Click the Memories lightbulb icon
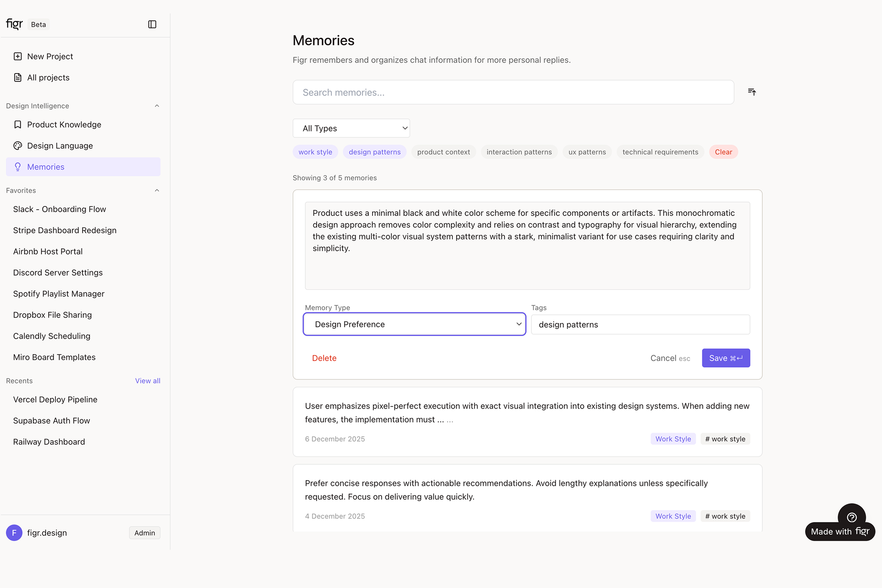The image size is (882, 588). coord(18,167)
